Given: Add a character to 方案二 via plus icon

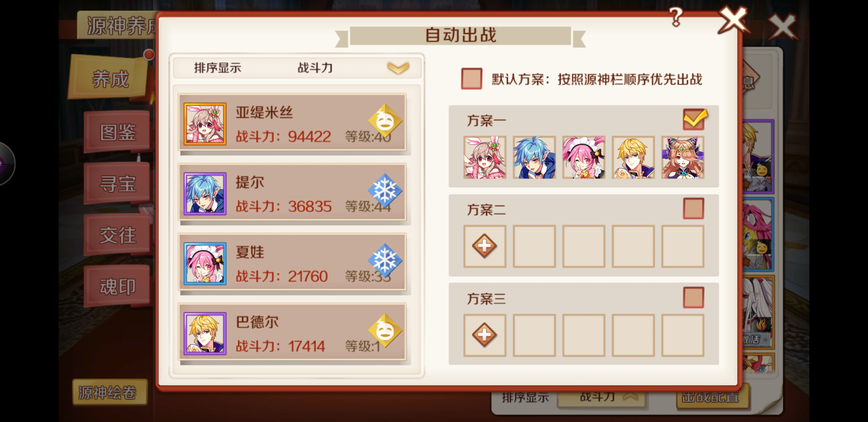Looking at the screenshot, I should coord(484,246).
